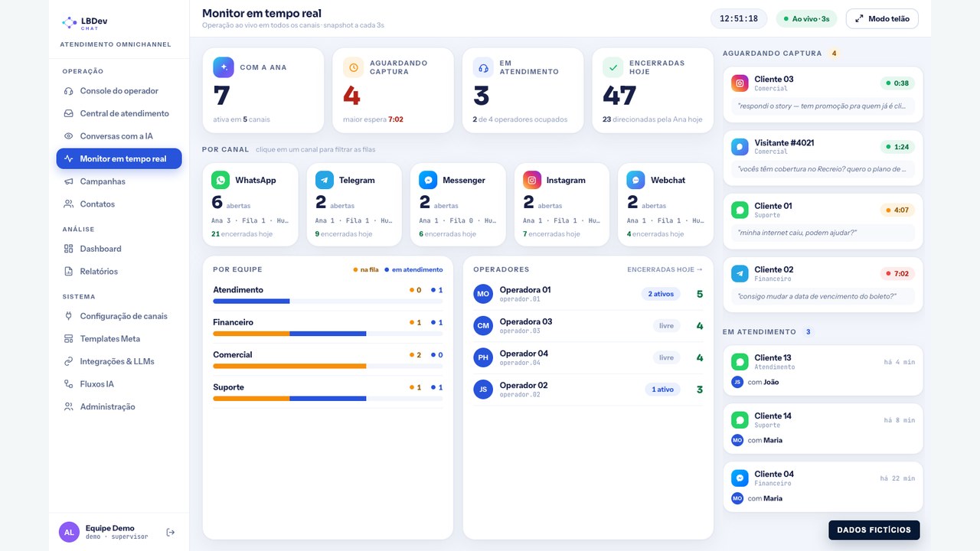Image resolution: width=980 pixels, height=551 pixels.
Task: Click the headset icon in Em Atendimento card
Action: pos(483,67)
